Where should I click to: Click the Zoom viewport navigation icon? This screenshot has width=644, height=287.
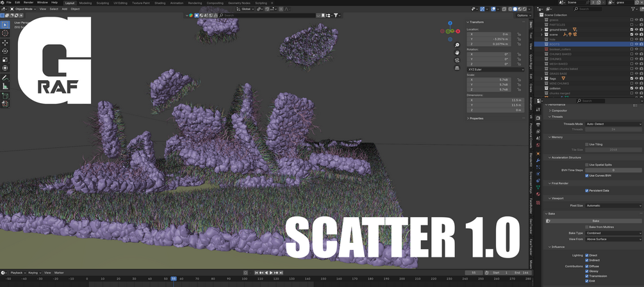click(457, 45)
